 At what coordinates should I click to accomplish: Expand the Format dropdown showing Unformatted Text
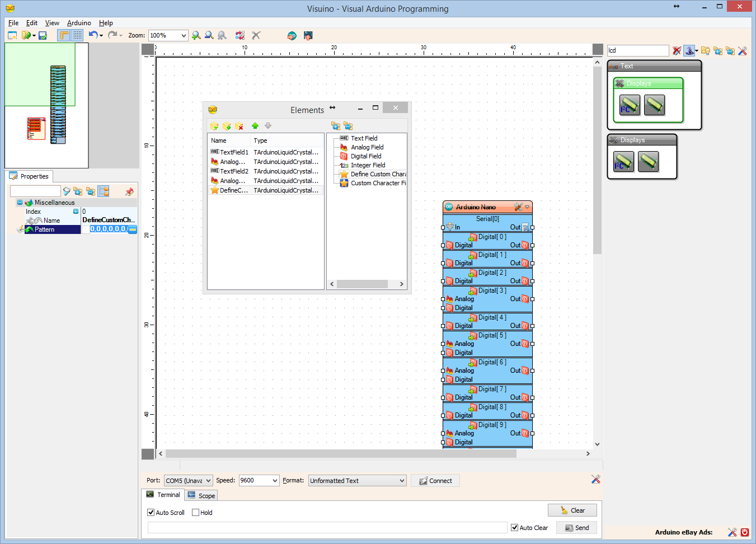point(402,481)
